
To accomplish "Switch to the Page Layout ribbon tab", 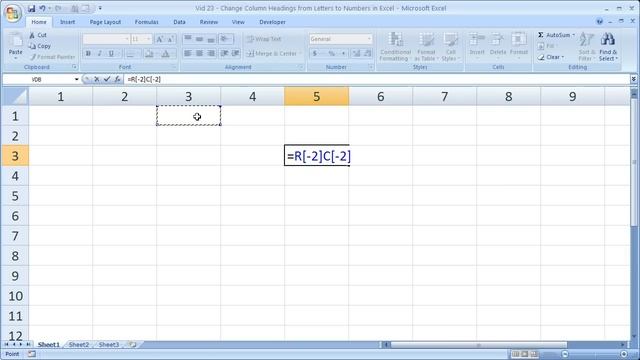I will click(105, 22).
